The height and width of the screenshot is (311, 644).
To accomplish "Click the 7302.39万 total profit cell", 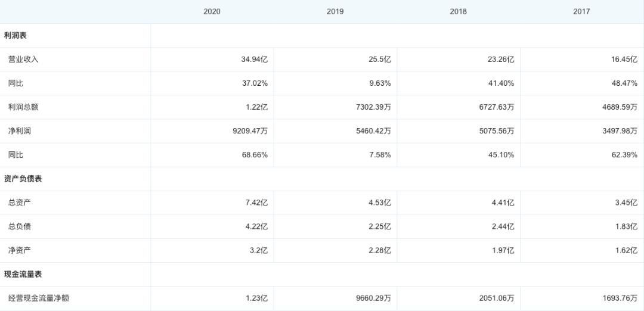I will pos(373,107).
